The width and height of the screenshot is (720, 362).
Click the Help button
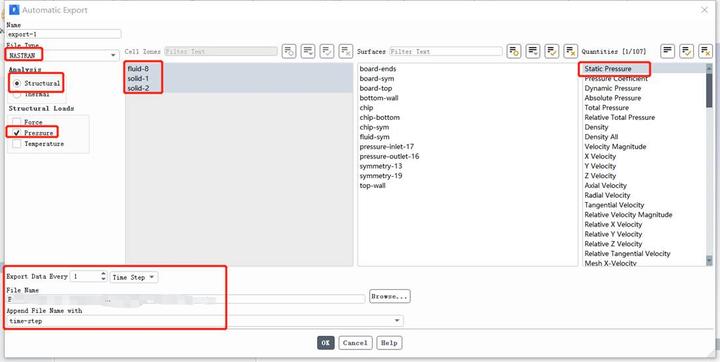click(389, 343)
